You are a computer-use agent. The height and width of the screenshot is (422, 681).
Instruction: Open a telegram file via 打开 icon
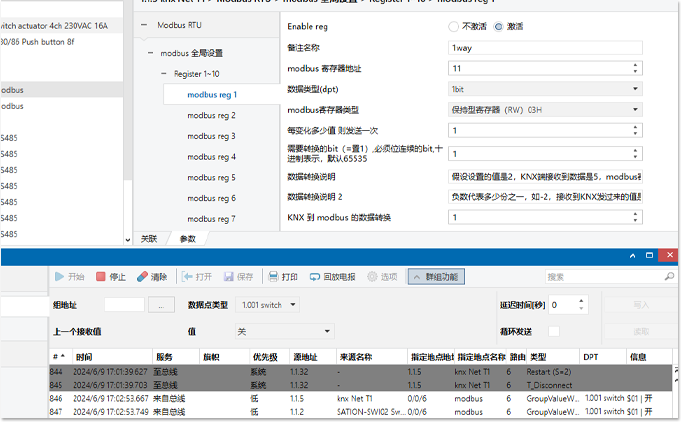pyautogui.click(x=187, y=277)
